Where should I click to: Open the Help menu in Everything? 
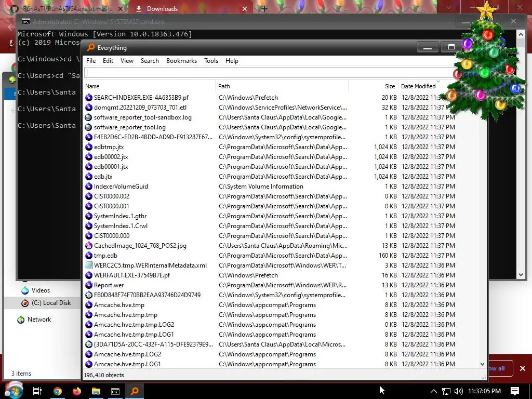coord(232,61)
